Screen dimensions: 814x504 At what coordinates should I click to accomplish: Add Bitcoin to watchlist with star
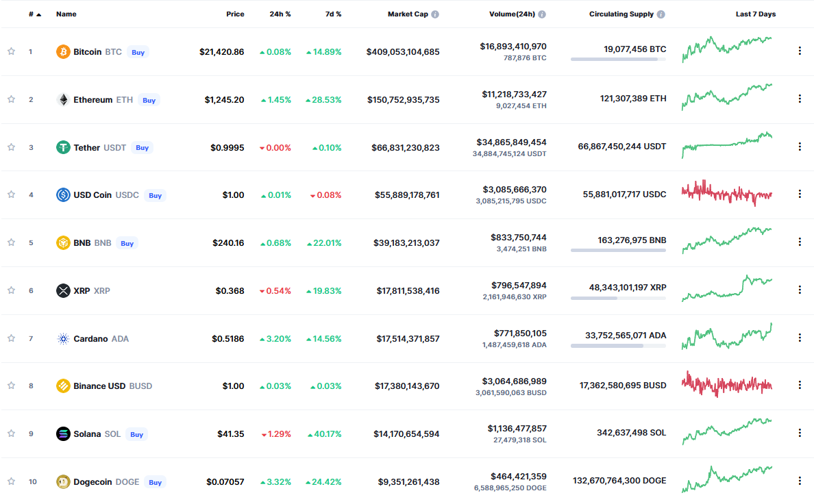point(11,51)
